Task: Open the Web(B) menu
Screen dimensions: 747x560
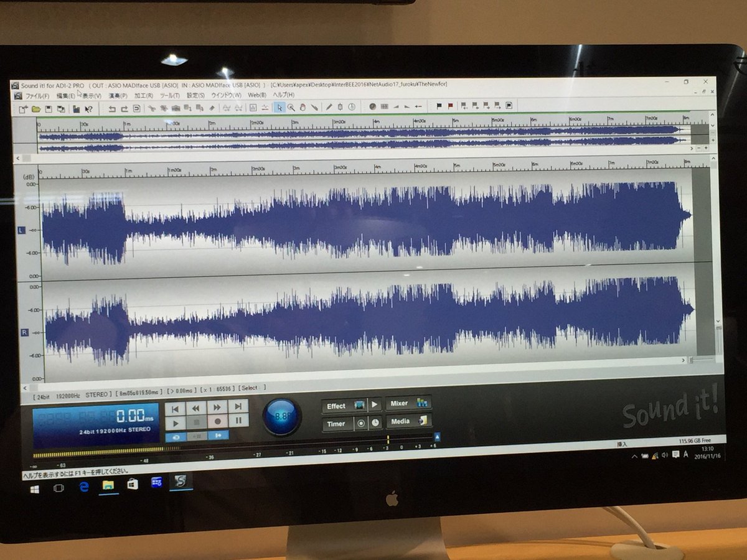Action: point(257,95)
